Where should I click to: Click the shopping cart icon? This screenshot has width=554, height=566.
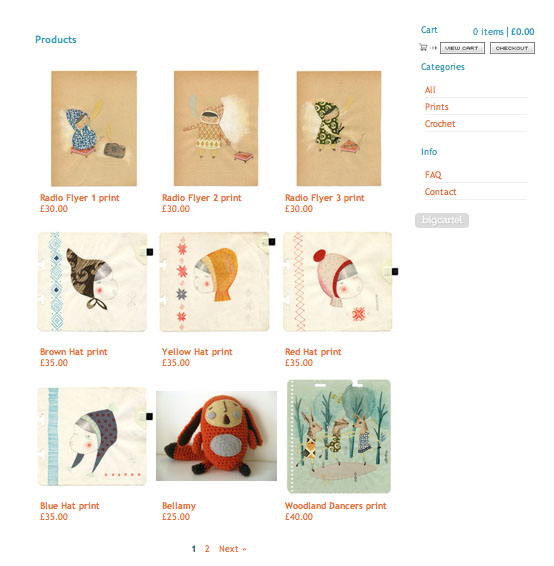click(423, 47)
